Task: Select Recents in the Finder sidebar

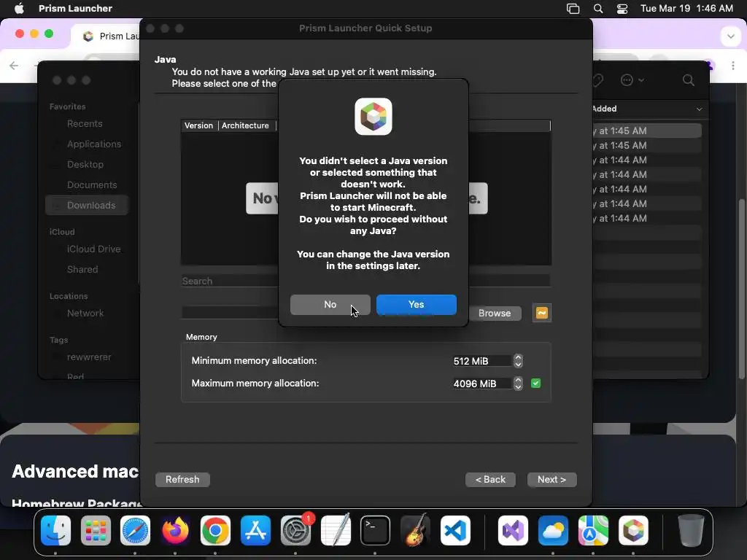Action: (85, 123)
